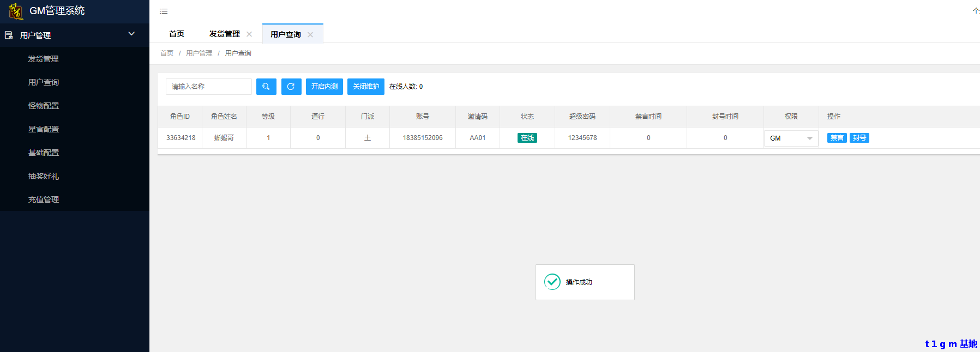
Task: Open 怪物配置 in the sidebar
Action: click(44, 106)
